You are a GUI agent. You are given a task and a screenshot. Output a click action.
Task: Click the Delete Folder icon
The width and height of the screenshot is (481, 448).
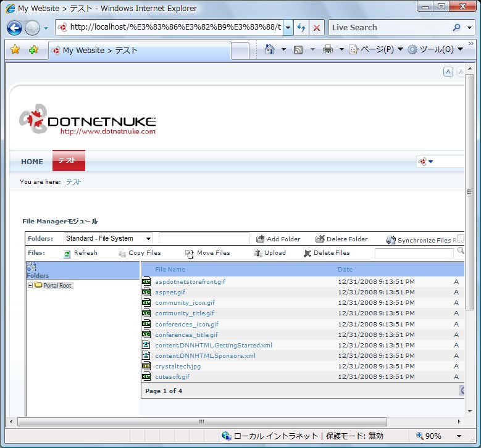320,239
